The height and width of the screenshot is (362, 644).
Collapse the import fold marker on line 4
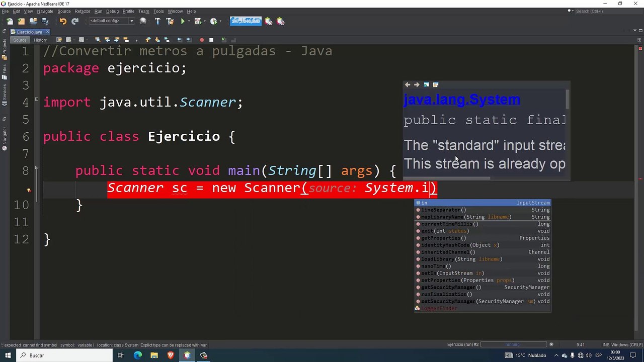(x=37, y=100)
